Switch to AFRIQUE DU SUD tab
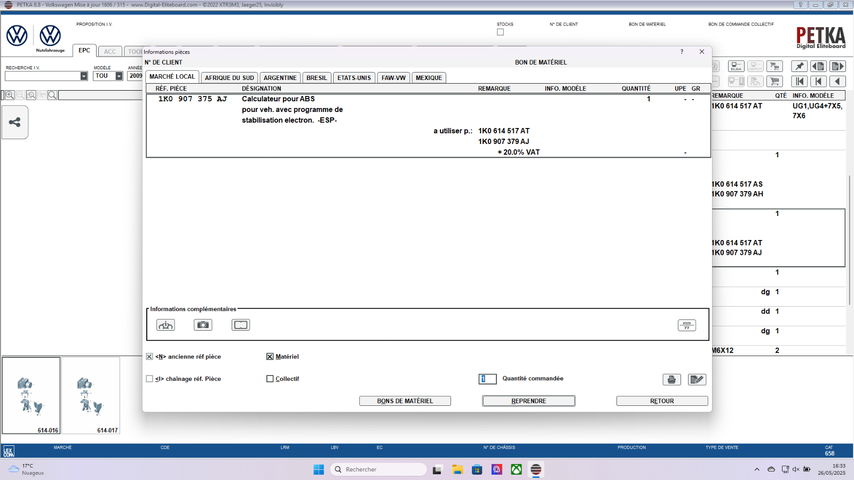The height and width of the screenshot is (480, 854). 229,77
